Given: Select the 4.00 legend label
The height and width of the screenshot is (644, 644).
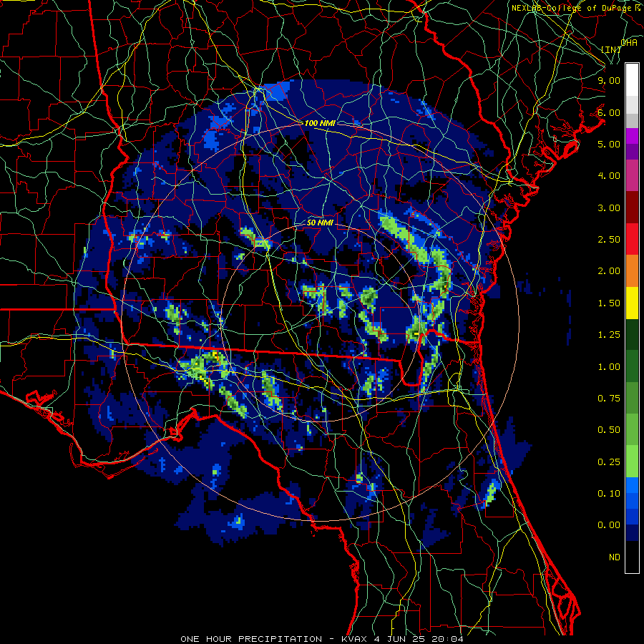Looking at the screenshot, I should (609, 176).
